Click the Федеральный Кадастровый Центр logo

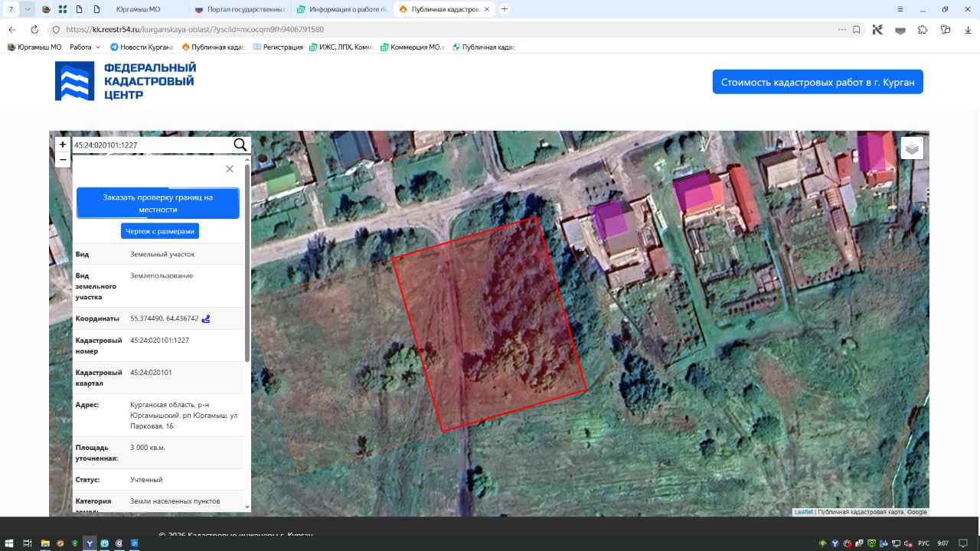pos(126,81)
